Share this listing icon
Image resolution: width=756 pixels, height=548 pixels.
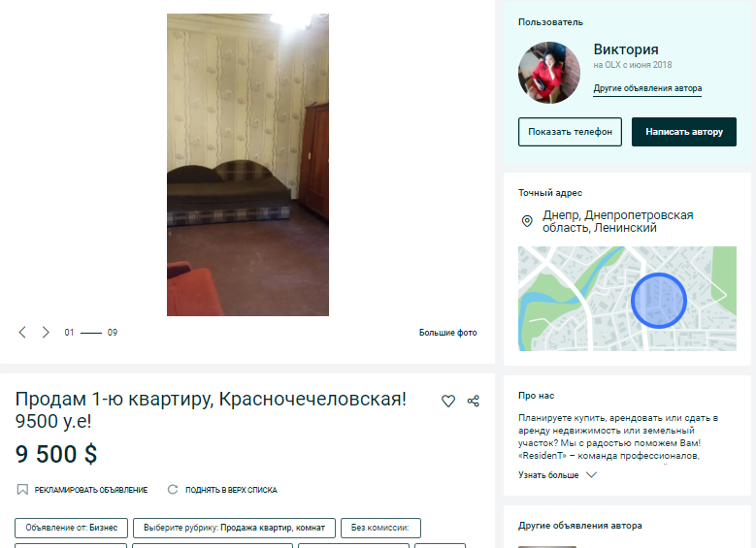tap(474, 401)
